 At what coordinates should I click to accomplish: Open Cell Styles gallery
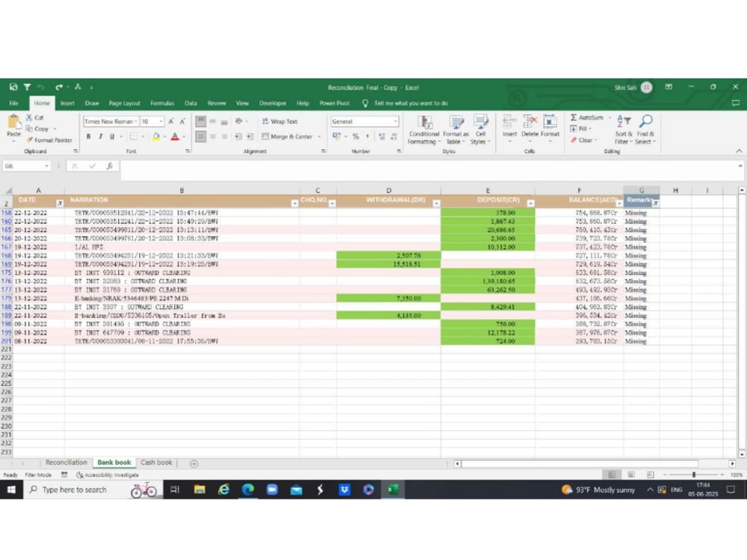pyautogui.click(x=480, y=129)
